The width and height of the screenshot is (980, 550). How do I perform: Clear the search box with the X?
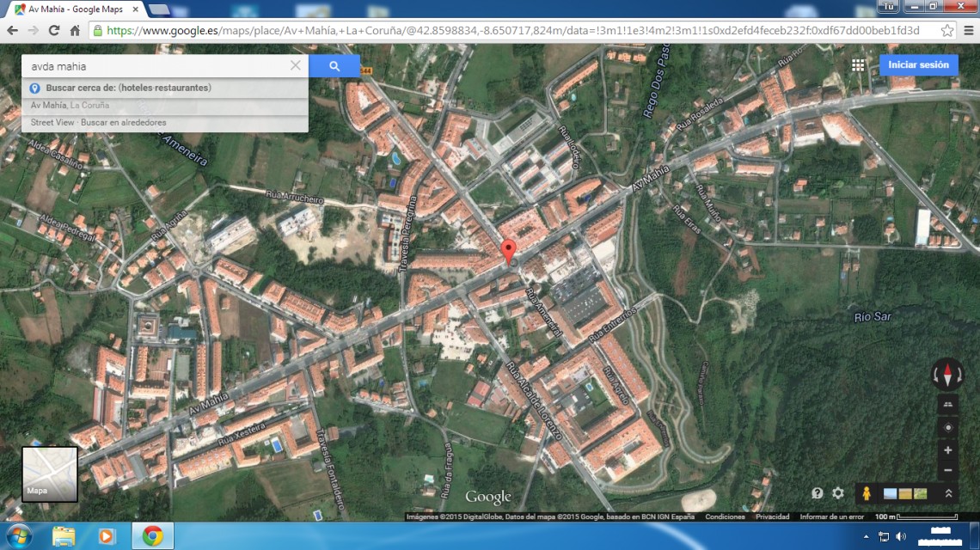(296, 65)
